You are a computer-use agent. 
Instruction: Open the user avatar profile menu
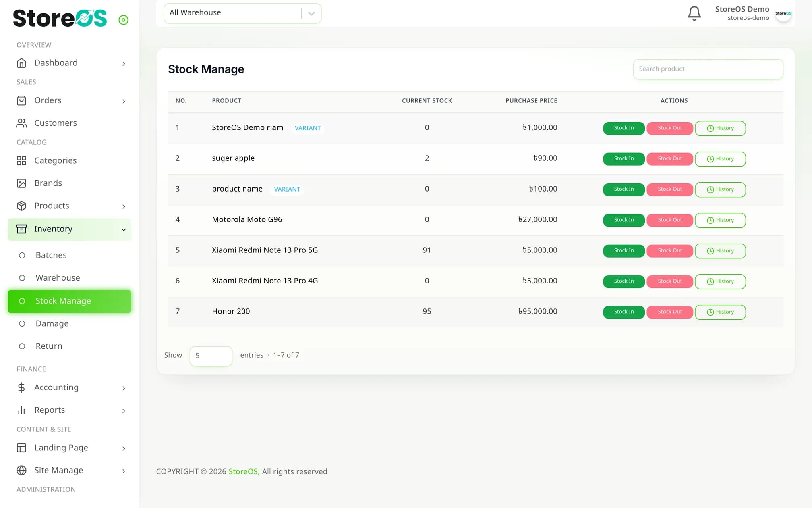tap(783, 13)
